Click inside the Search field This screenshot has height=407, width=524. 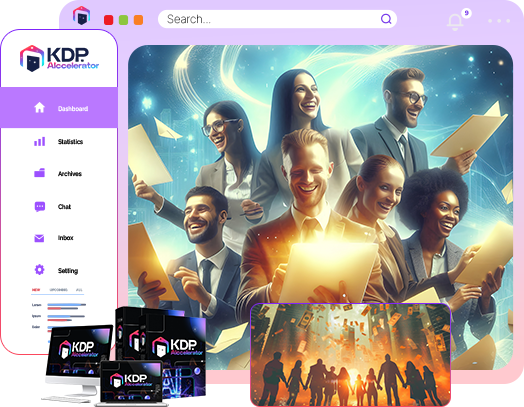tap(277, 19)
